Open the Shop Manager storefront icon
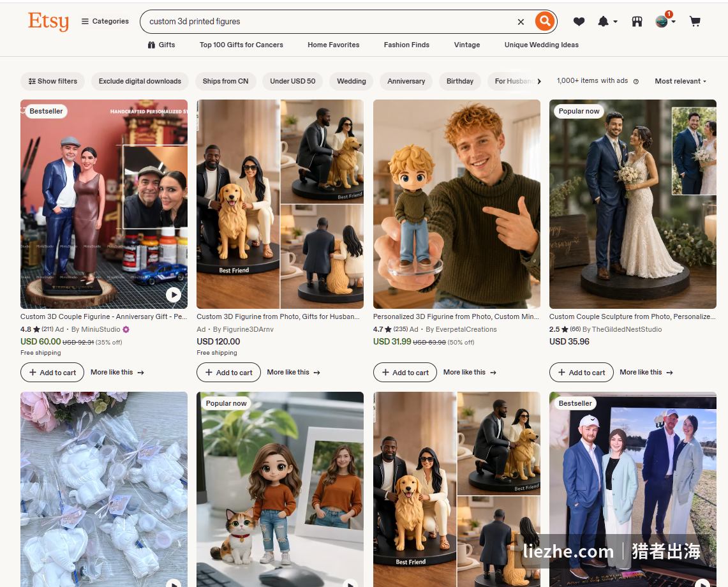The image size is (728, 587). click(637, 21)
